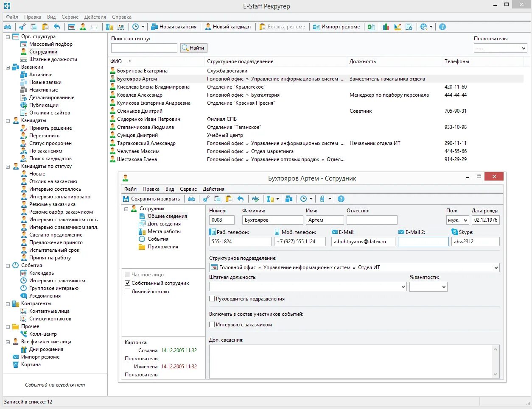Image resolution: width=532 pixels, height=409 pixels.
Task: Click the list settings gear icon
Action: 409,27
